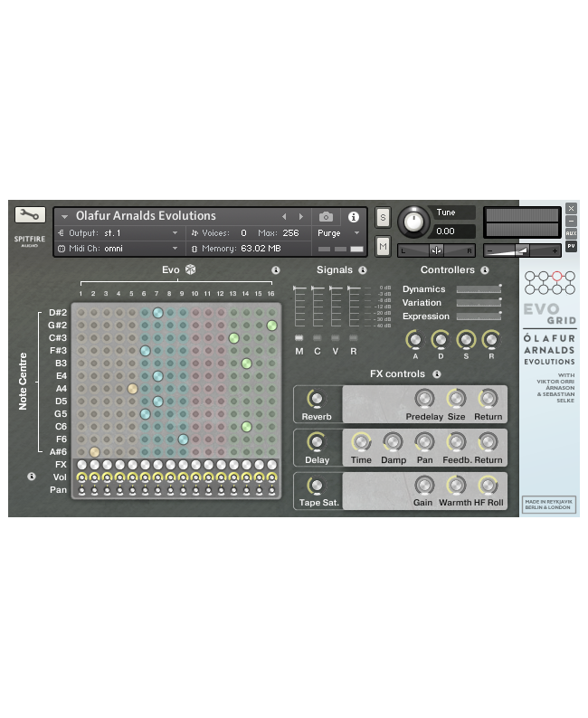
Task: Click the Memory 63.02 MB readout
Action: 236,249
